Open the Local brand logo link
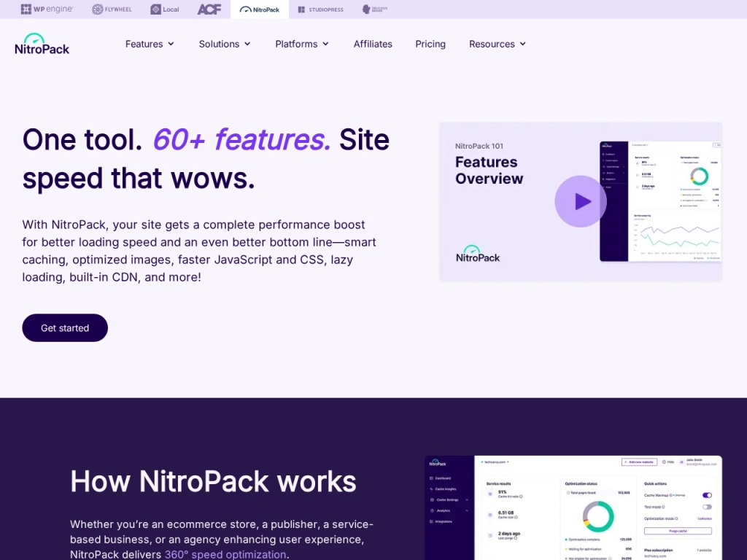This screenshot has height=560, width=747. coord(165,9)
